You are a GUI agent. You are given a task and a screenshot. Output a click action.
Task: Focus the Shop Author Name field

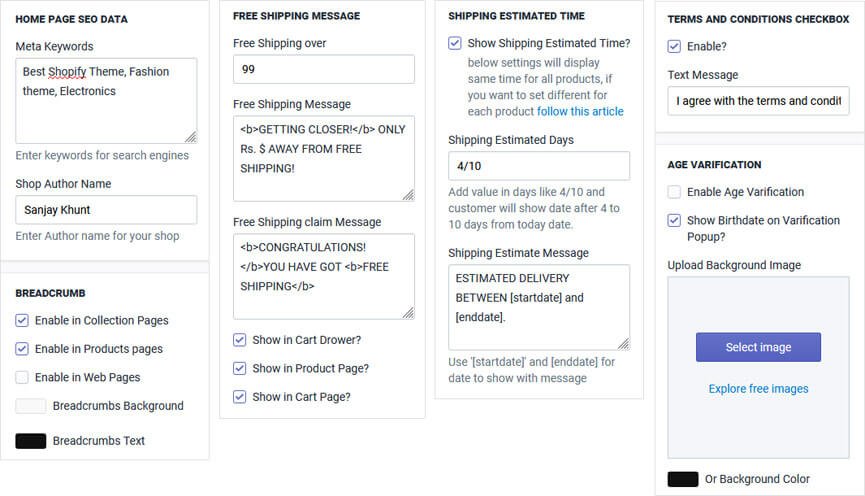coord(106,210)
